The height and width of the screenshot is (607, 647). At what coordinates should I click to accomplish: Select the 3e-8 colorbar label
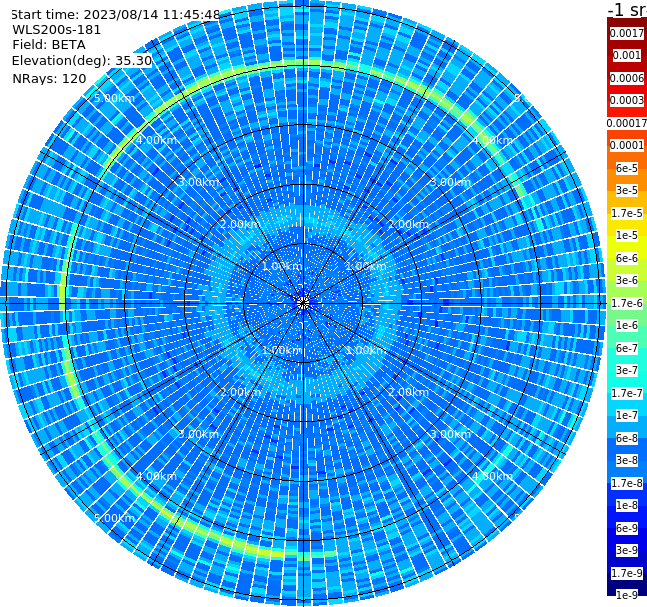coord(627,460)
